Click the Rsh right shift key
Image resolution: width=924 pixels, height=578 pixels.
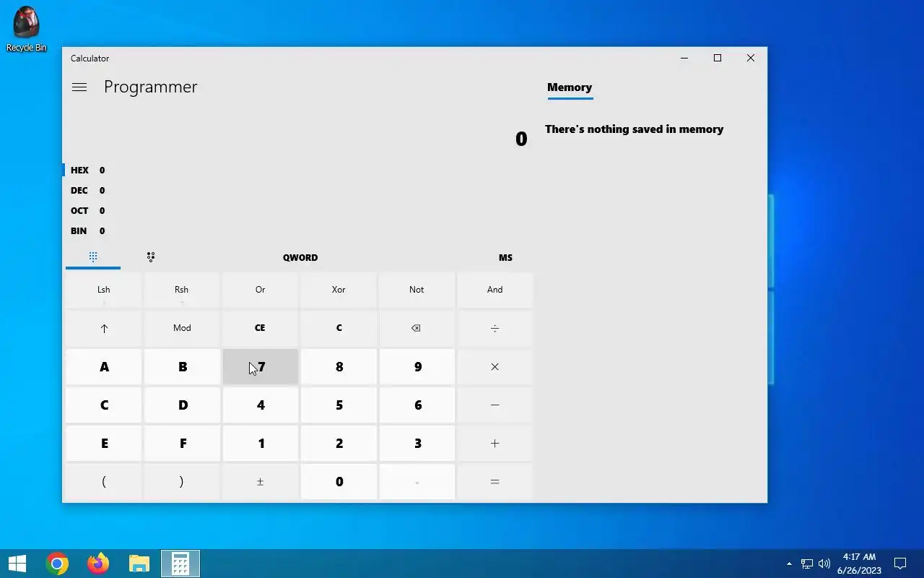[182, 290]
